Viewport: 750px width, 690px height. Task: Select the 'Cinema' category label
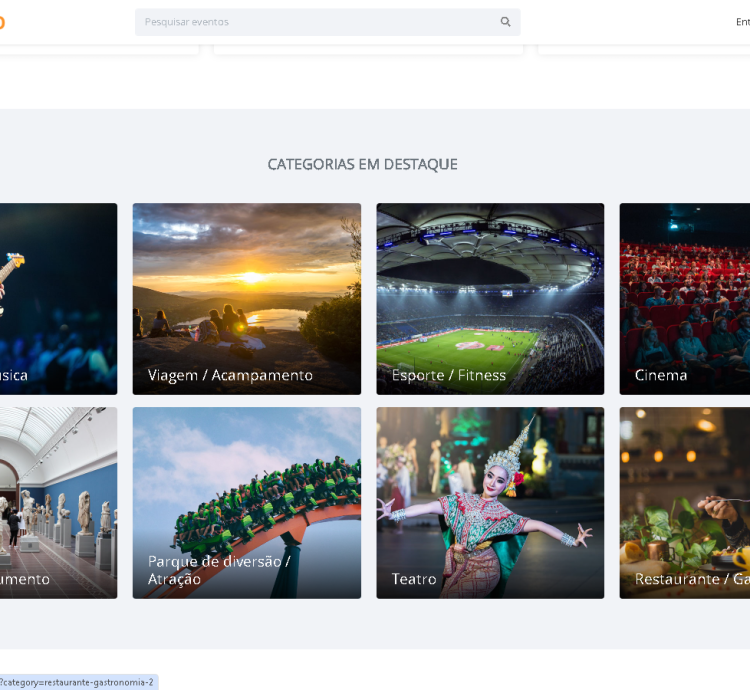661,376
